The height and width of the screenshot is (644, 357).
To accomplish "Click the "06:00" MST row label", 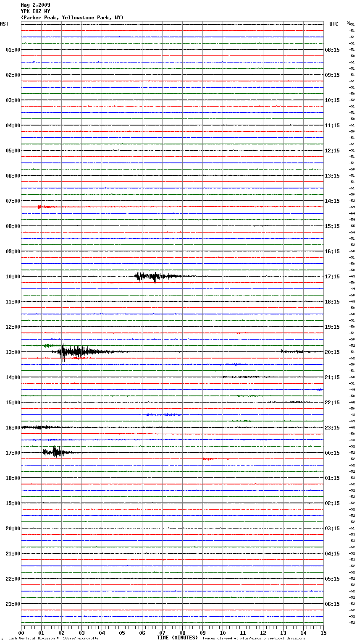I will coord(13,176).
